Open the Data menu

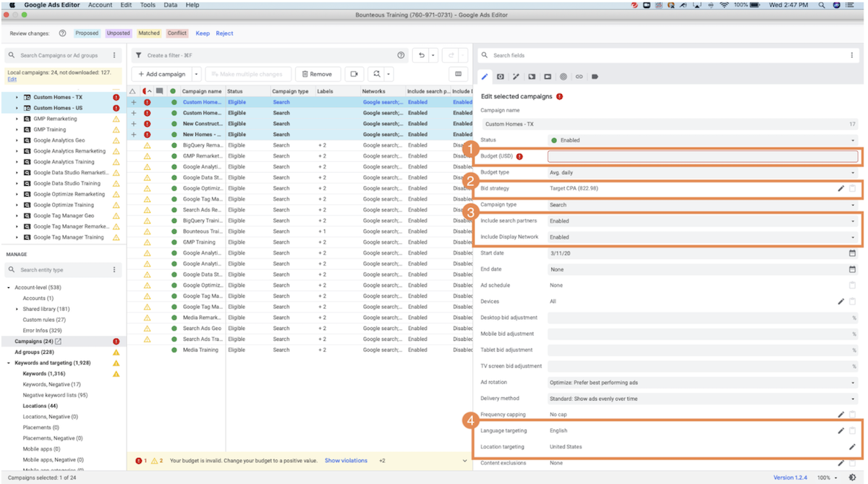(x=171, y=5)
